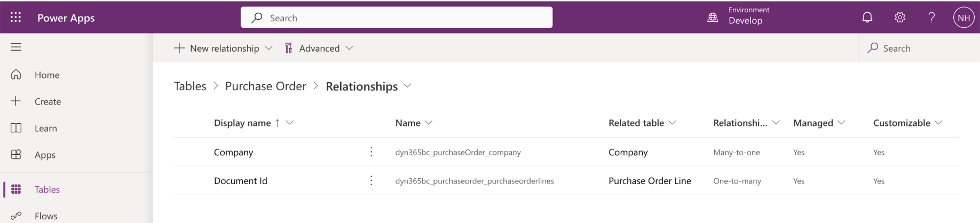Viewport: 980px width, 223px height.
Task: Open more options for Company row
Action: pyautogui.click(x=372, y=152)
